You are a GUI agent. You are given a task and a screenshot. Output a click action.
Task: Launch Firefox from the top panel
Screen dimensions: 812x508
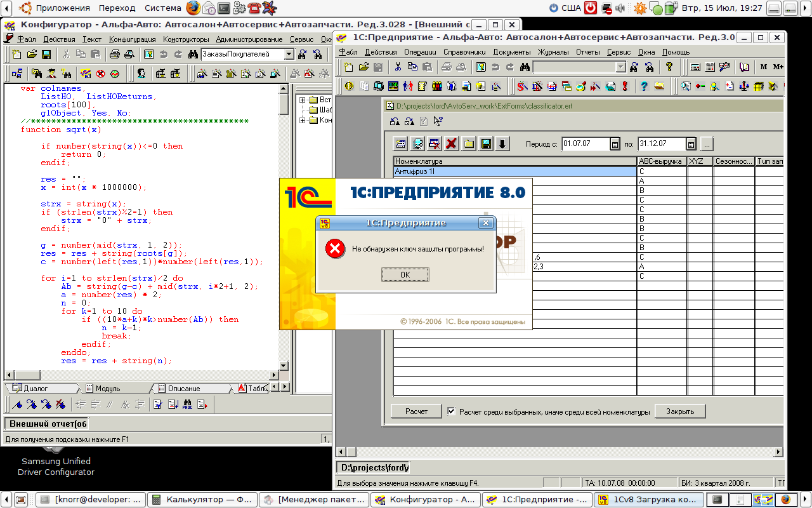tap(193, 8)
